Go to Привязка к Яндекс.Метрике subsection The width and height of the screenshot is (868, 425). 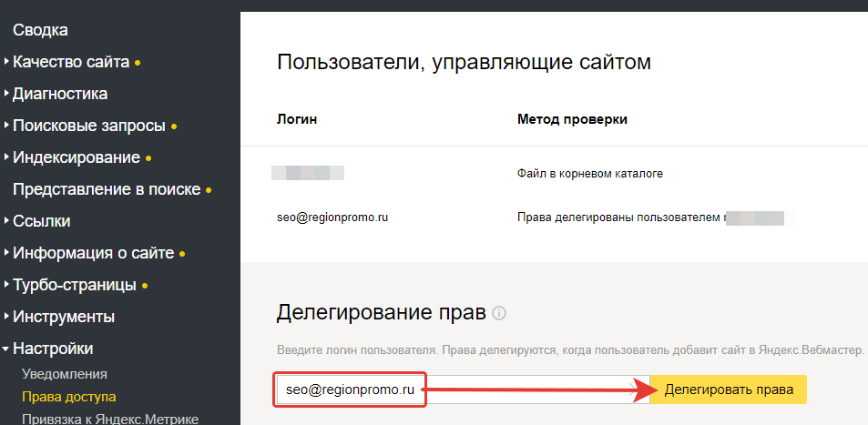click(110, 419)
